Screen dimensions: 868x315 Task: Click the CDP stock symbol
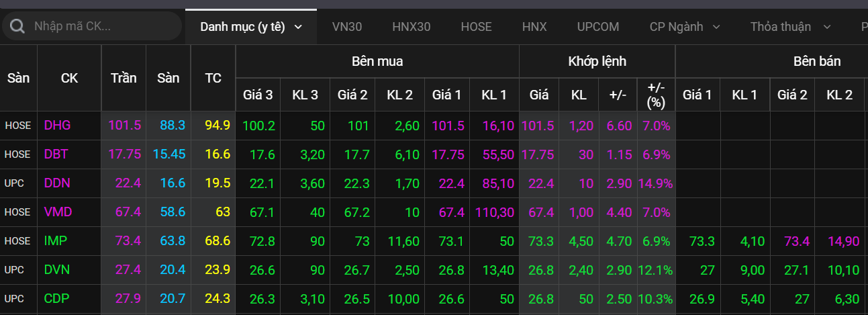57,298
